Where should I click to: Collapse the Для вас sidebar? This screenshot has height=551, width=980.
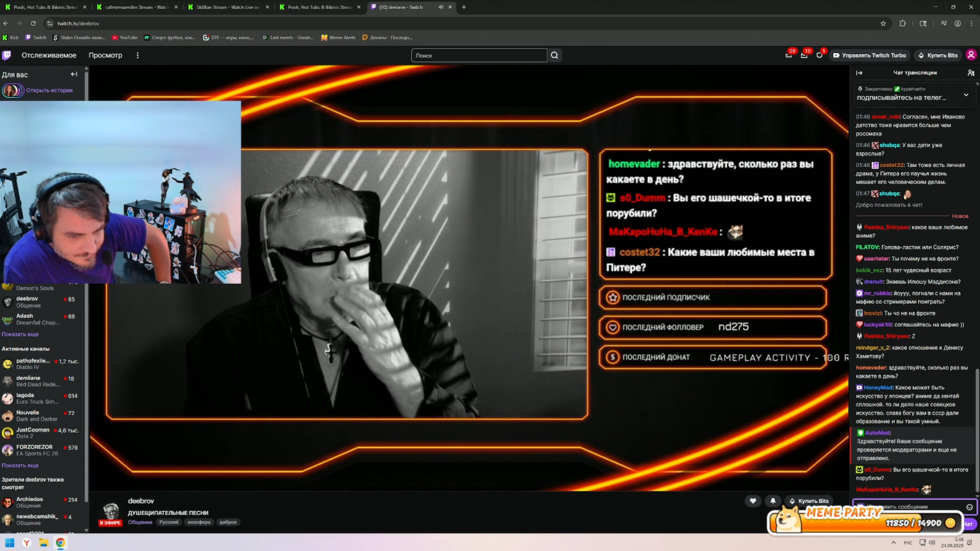(x=74, y=74)
